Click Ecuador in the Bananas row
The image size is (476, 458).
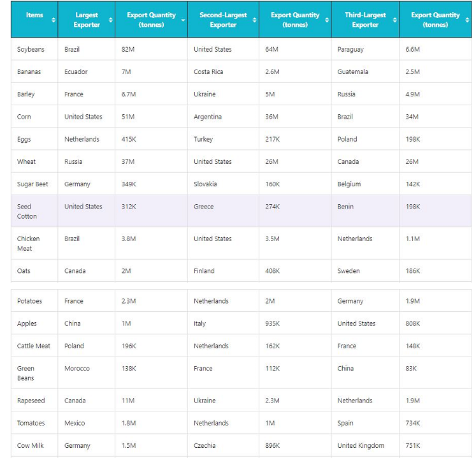(x=76, y=72)
